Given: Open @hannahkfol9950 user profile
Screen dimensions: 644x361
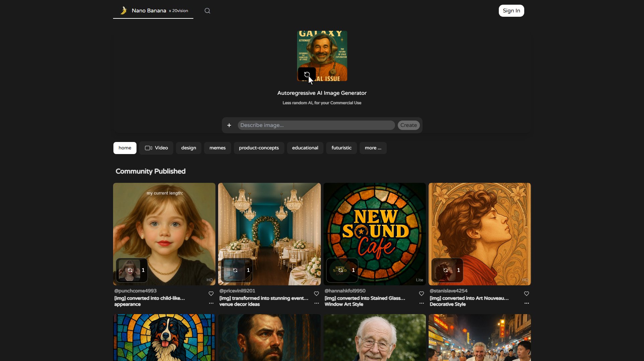Looking at the screenshot, I should [x=345, y=291].
